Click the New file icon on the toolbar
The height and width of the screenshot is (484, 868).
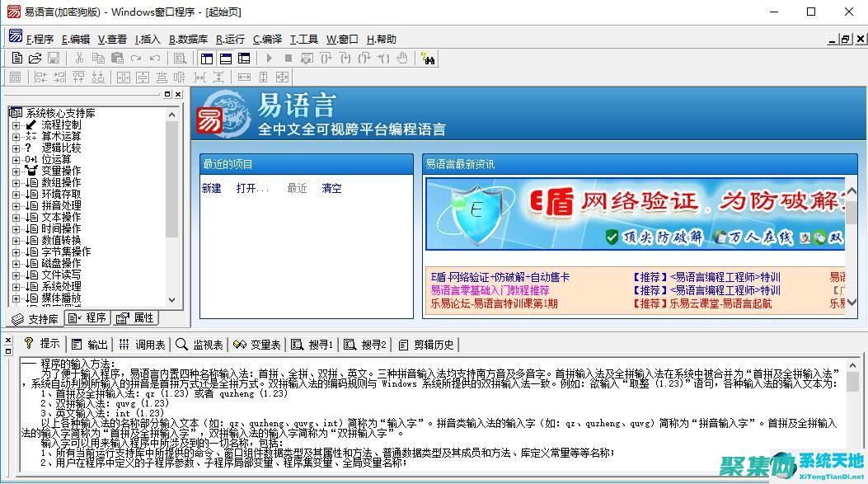[16, 58]
